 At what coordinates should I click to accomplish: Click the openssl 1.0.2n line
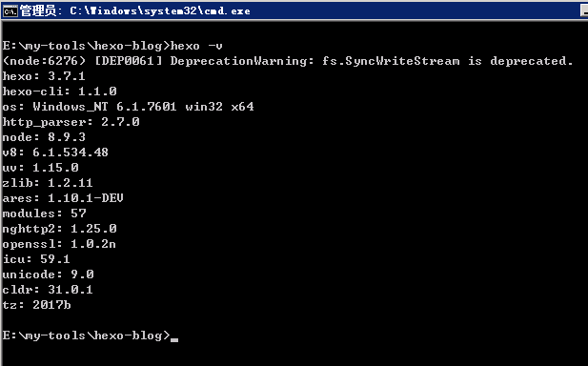[x=59, y=244]
